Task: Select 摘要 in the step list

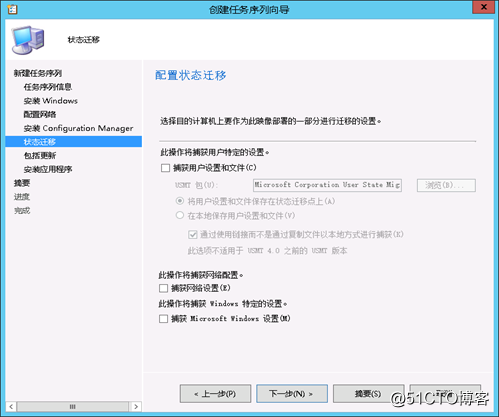Action: click(22, 183)
